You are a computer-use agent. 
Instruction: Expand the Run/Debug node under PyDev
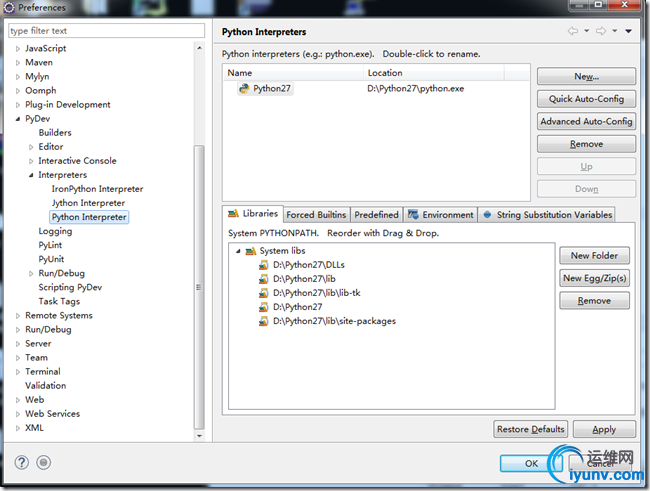pyautogui.click(x=31, y=274)
